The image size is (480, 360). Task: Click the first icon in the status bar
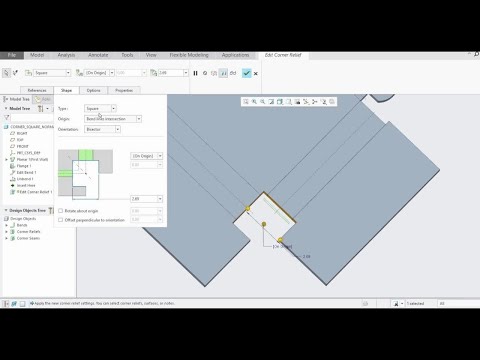pos(6,303)
